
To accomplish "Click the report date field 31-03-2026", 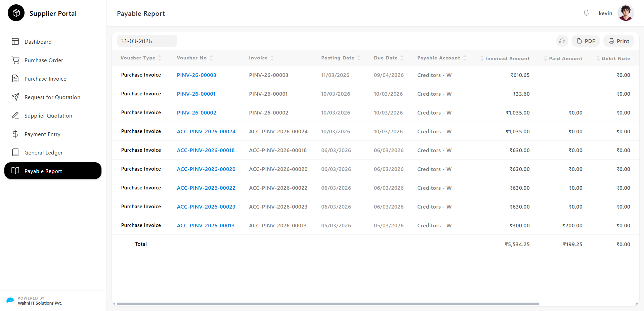I will (147, 41).
